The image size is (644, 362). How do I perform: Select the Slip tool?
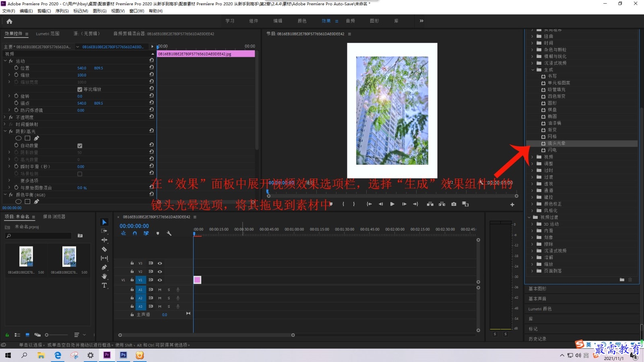coord(104,258)
